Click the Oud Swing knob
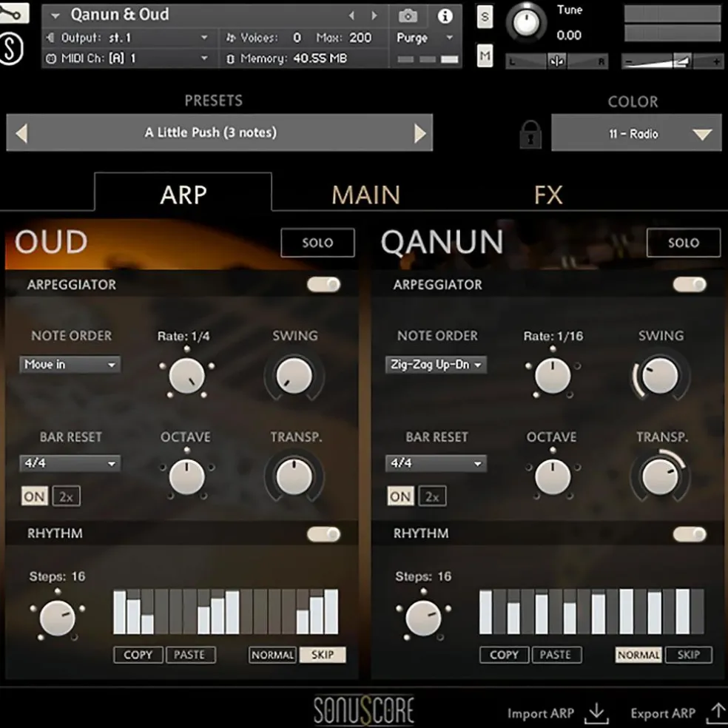The image size is (728, 728). coord(294,376)
